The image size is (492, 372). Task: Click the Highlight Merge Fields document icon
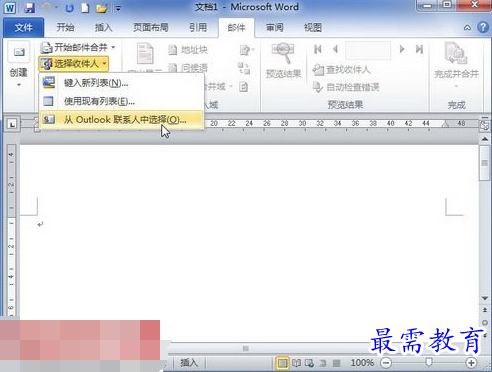pos(145,53)
